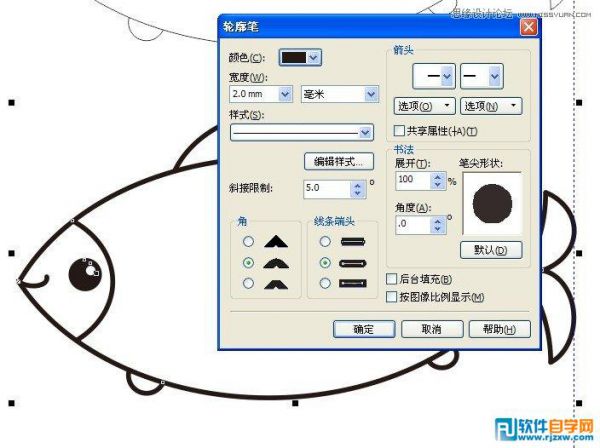Screen dimensions: 600x448
Task: Click the 展开 stretch value 100 field
Action: 413,180
